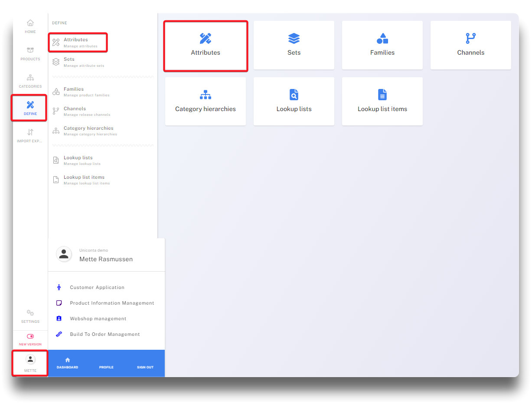This screenshot has height=404, width=532.
Task: Toggle the New Version switch
Action: (x=30, y=336)
